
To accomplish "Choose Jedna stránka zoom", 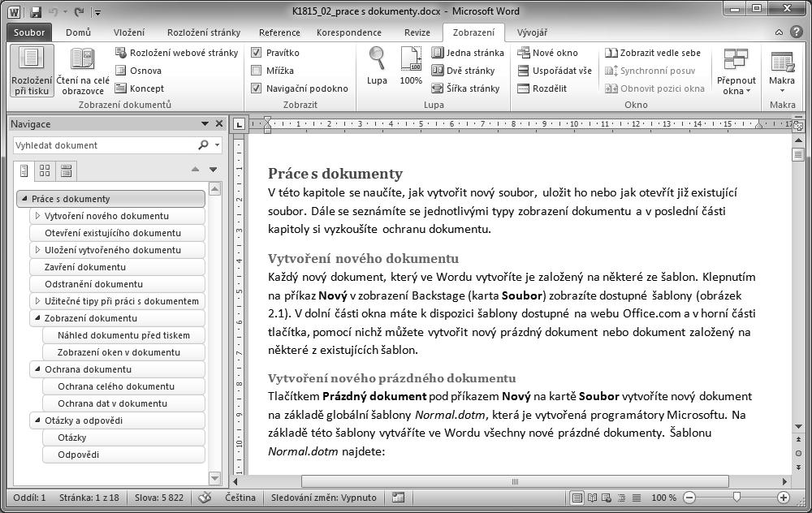I will point(468,53).
